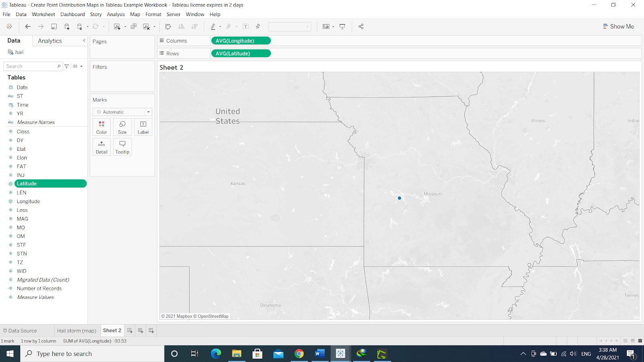The image size is (644, 362).
Task: Click the New Dashboard tab icon
Action: coord(140,331)
